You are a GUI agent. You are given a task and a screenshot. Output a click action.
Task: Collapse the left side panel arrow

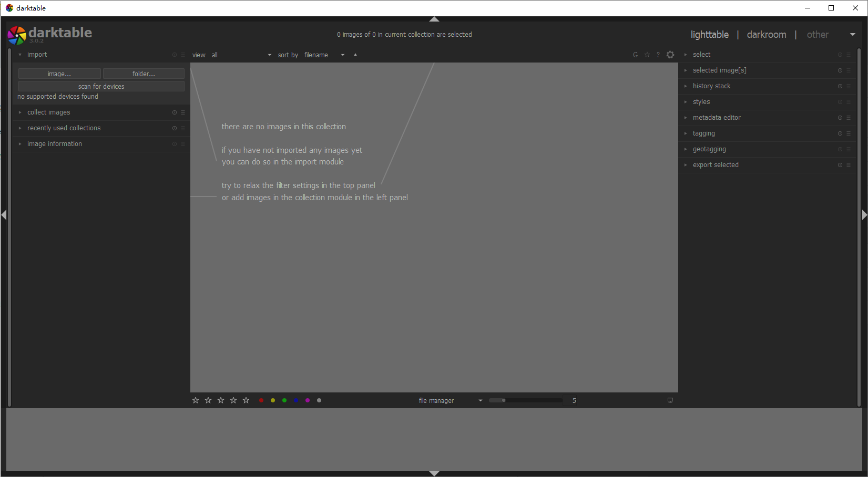pyautogui.click(x=4, y=215)
